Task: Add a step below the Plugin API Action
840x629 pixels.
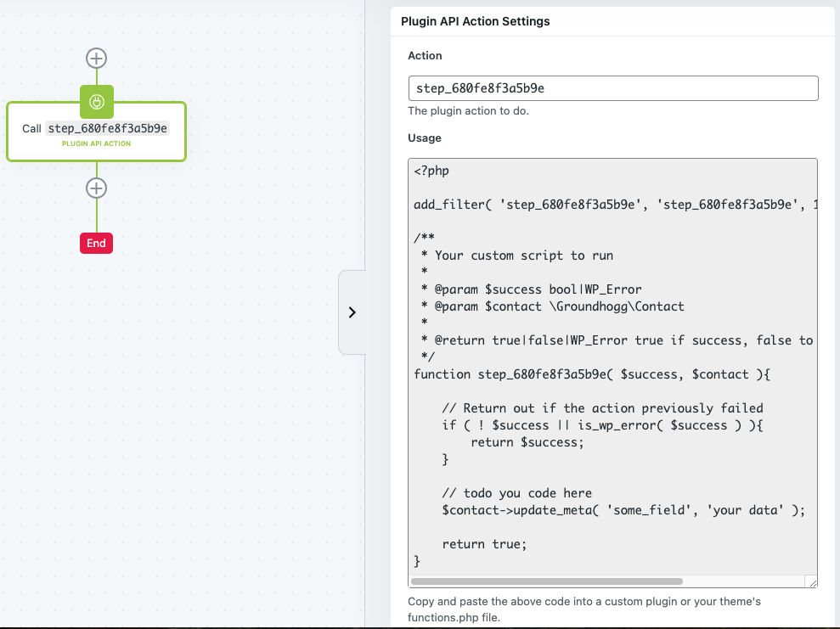Action: [97, 188]
